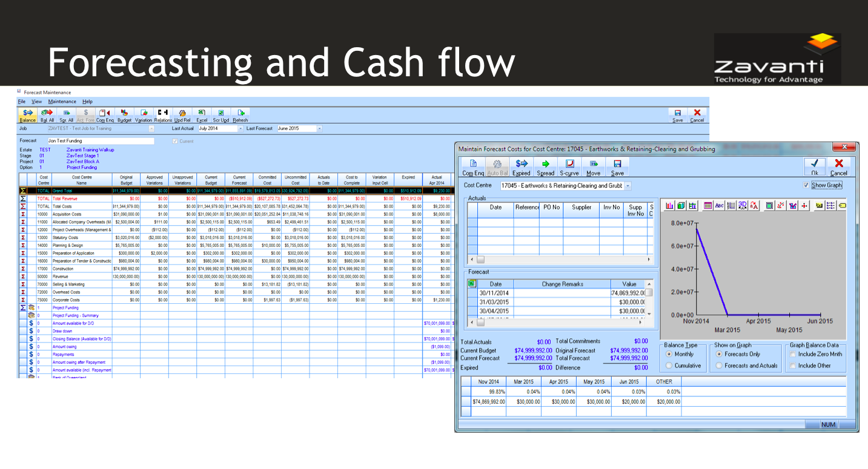This screenshot has width=868, height=469.
Task: Confirm with the Ok button
Action: [x=815, y=168]
